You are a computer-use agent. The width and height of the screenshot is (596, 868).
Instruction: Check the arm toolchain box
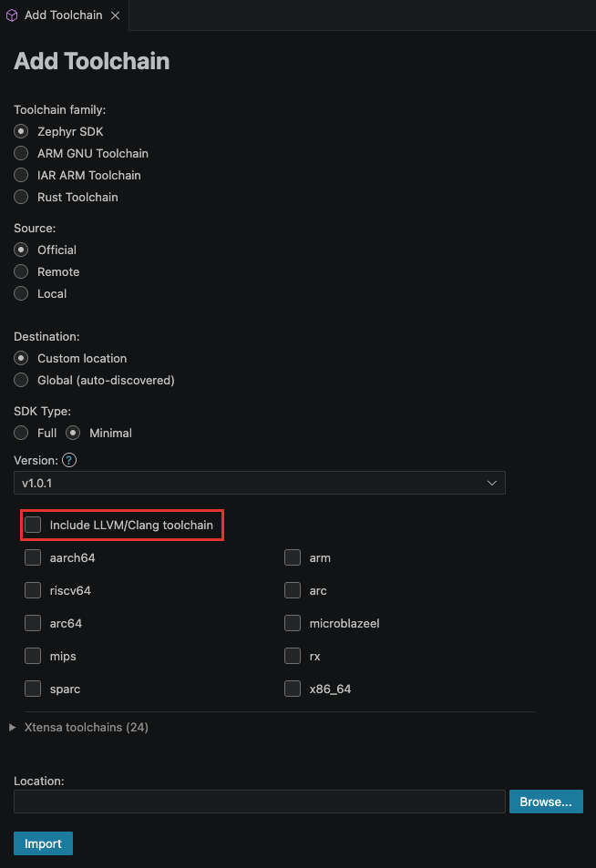click(293, 557)
